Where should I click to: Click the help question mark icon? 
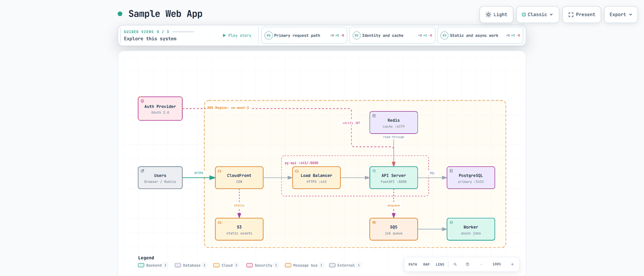coord(467,264)
